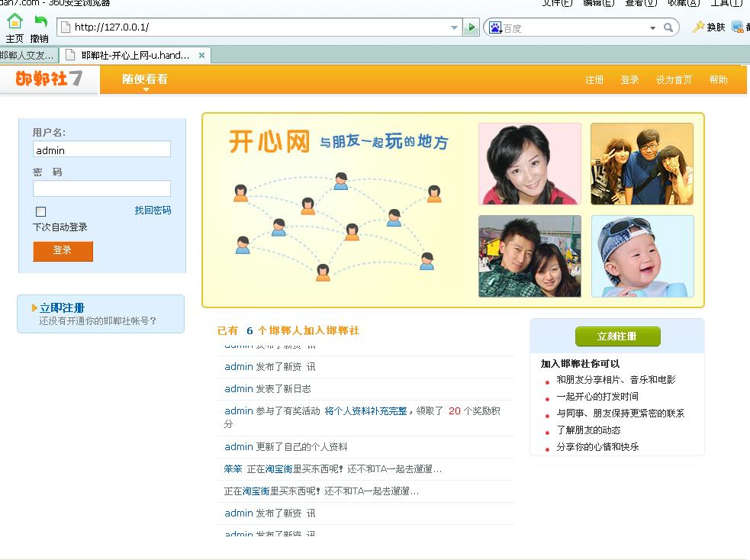Open the smiling baby photo

click(642, 256)
